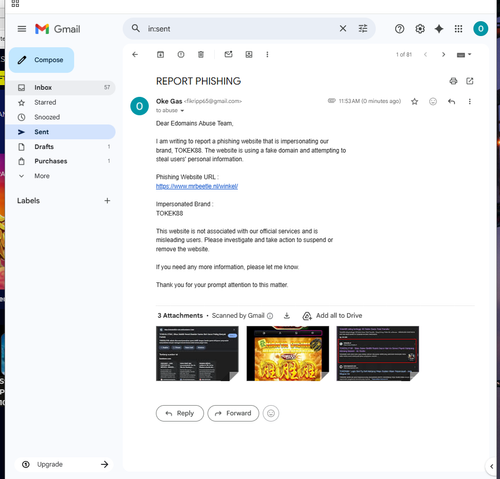This screenshot has height=479, width=500.
Task: Click the sender name Oke Gas
Action: [169, 101]
